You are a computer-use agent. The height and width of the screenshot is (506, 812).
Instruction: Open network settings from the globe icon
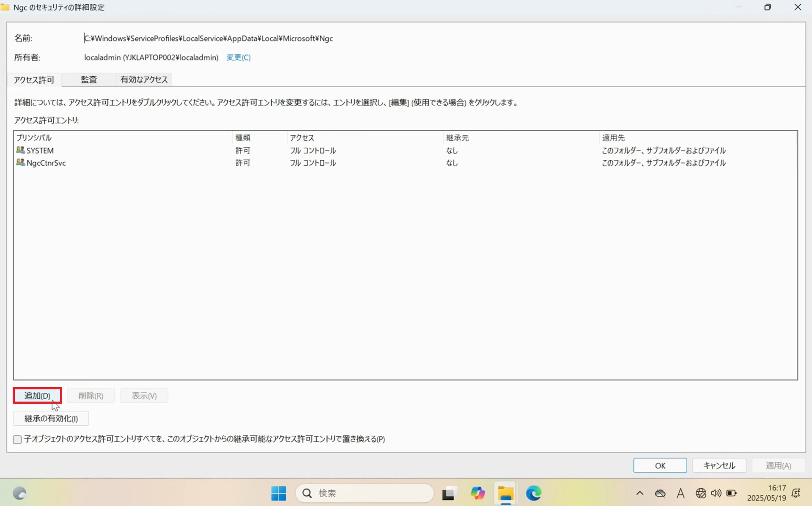(701, 493)
